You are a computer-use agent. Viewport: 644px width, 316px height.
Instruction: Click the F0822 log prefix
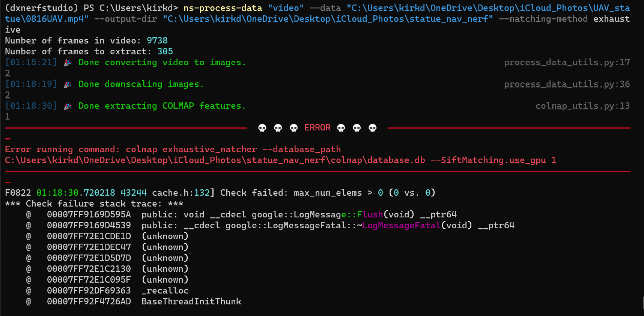18,193
